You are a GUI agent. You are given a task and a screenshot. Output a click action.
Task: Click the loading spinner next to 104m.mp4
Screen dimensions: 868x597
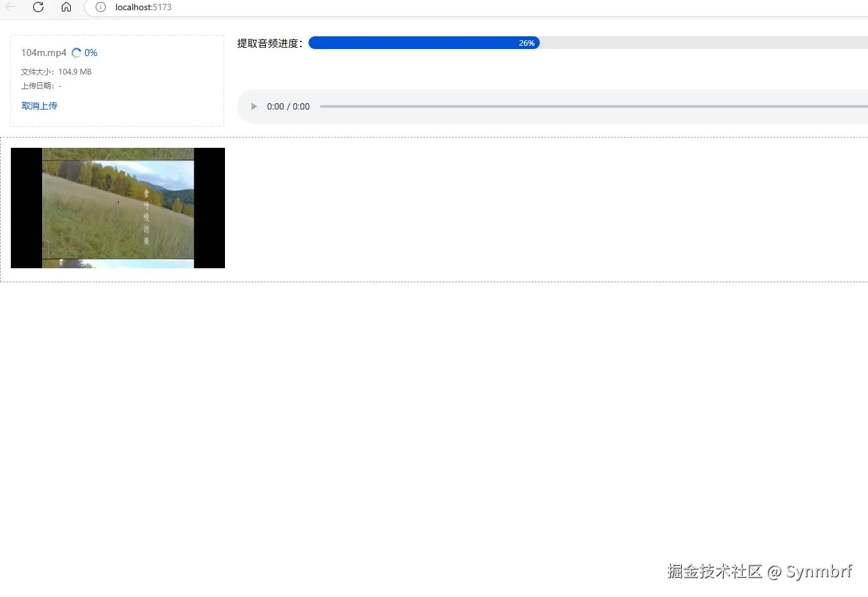tap(76, 52)
